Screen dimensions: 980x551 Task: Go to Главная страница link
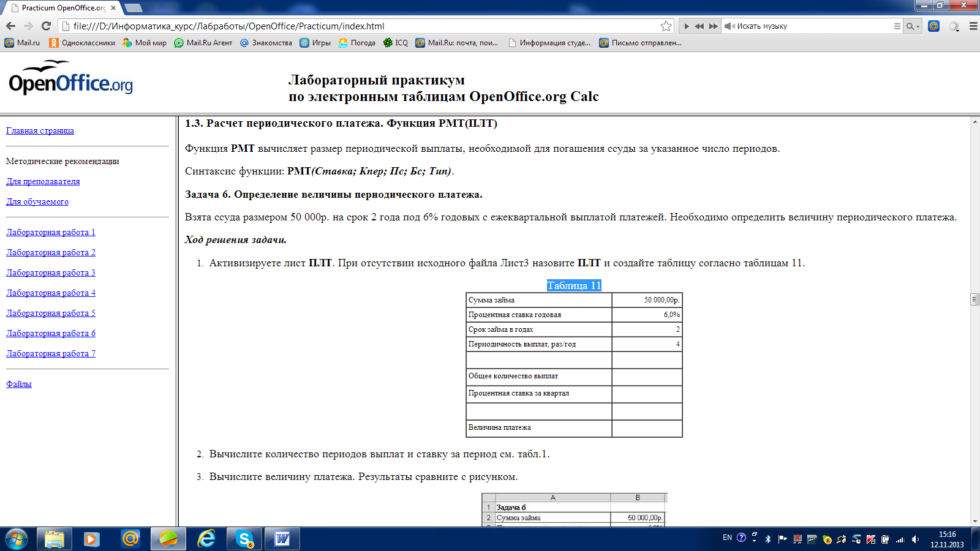[x=40, y=130]
